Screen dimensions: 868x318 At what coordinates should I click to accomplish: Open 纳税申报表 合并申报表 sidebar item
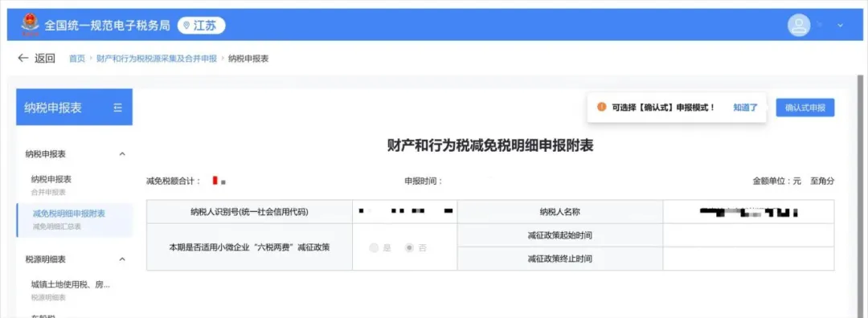point(51,185)
